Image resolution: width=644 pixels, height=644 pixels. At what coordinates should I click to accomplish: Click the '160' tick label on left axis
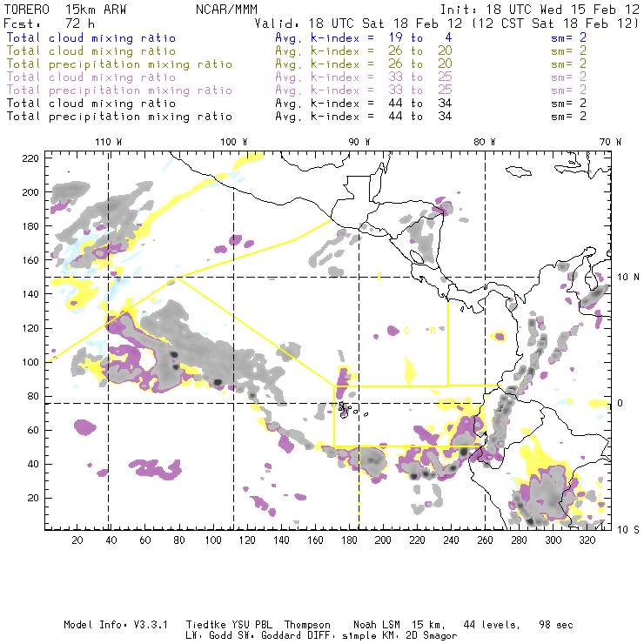(30, 260)
